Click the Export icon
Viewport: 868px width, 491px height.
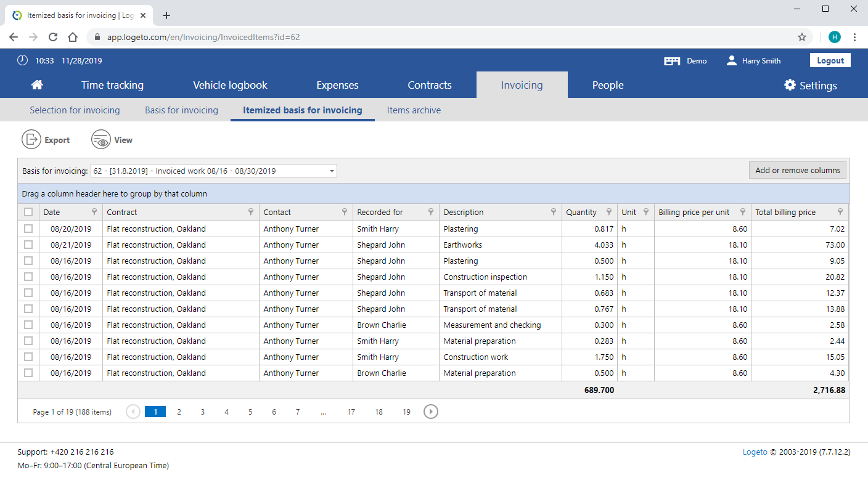click(31, 140)
